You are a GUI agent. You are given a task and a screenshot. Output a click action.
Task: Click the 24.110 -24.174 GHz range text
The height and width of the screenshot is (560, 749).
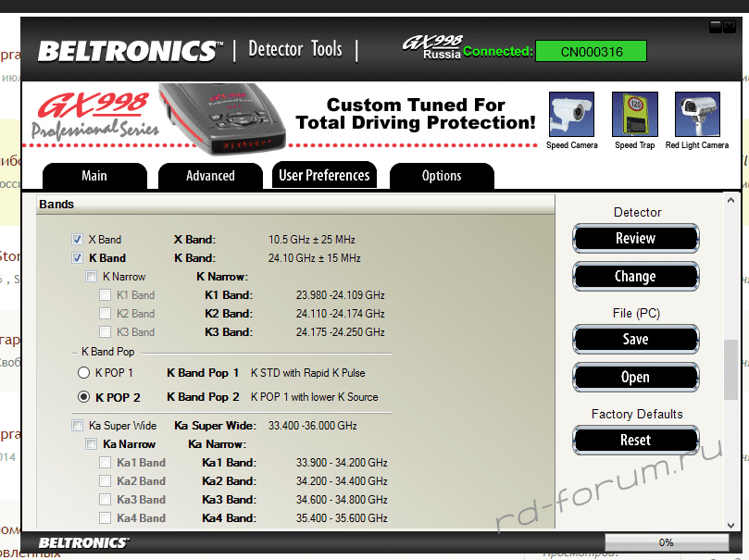tap(340, 314)
